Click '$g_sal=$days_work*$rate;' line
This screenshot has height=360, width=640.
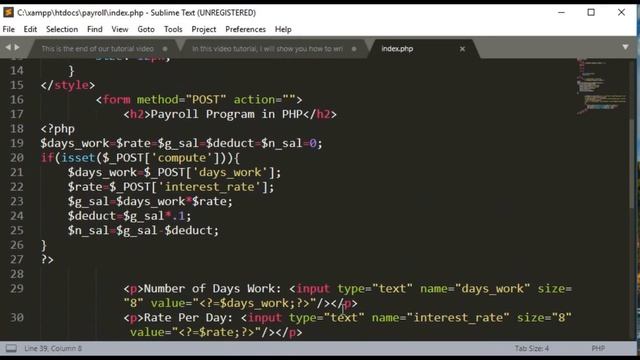click(x=150, y=201)
